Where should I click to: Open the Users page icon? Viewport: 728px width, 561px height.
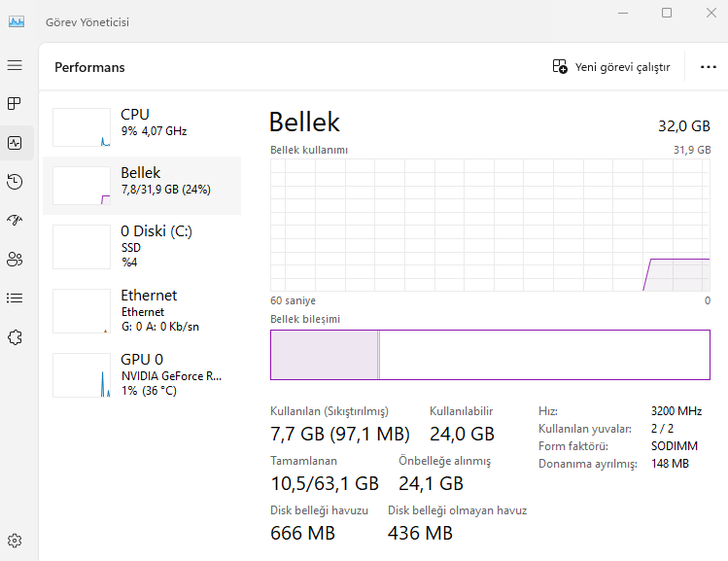click(x=15, y=259)
